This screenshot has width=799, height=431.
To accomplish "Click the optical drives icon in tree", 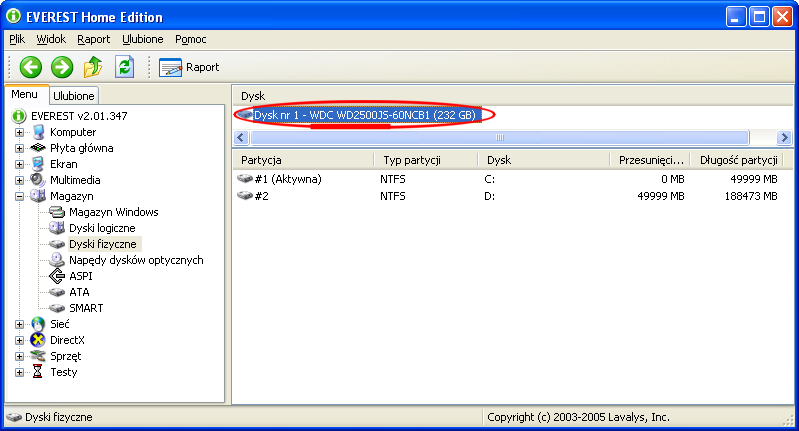I will coord(57,260).
